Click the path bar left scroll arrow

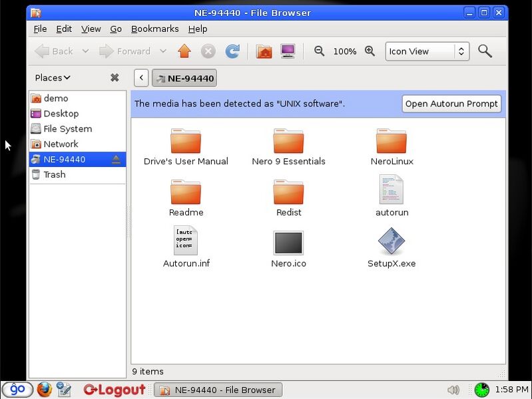pyautogui.click(x=141, y=78)
